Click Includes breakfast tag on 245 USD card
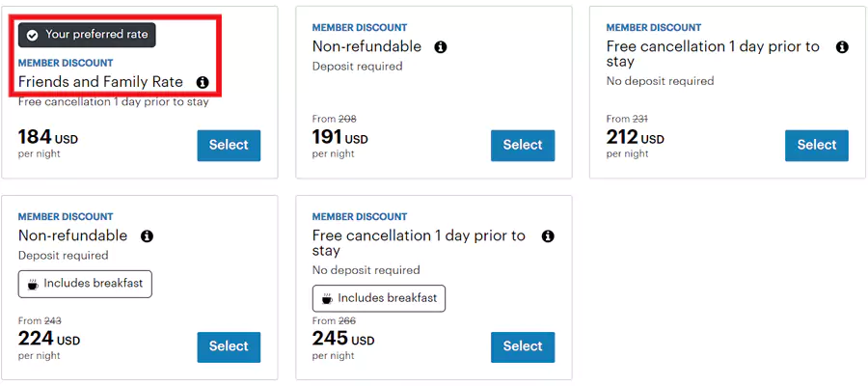This screenshot has width=868, height=386. tap(379, 298)
